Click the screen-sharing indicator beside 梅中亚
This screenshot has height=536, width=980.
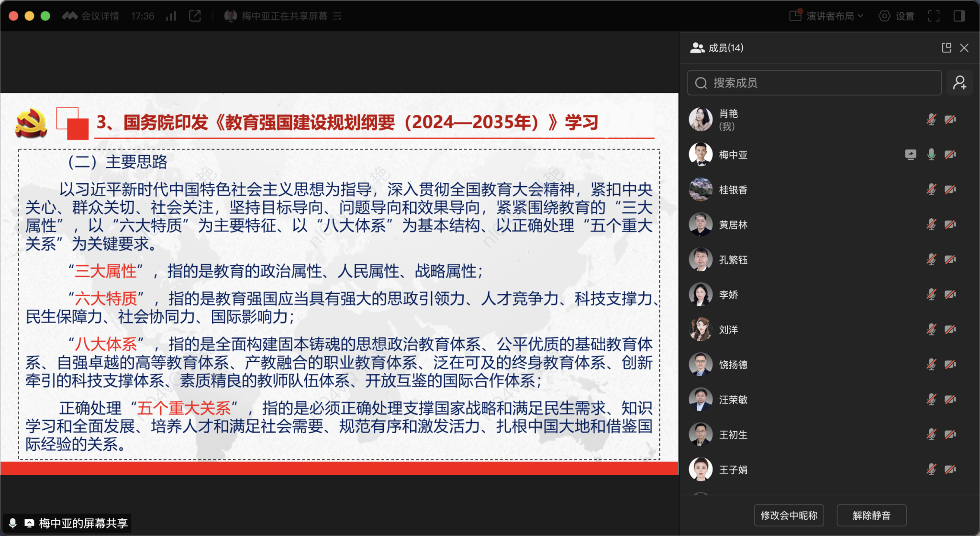point(911,154)
